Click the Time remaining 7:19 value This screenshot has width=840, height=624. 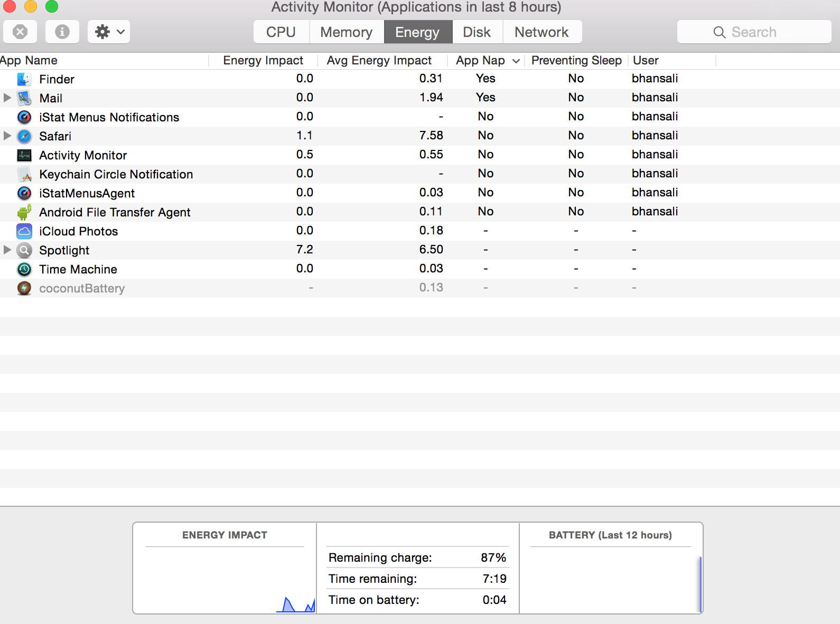tap(494, 579)
